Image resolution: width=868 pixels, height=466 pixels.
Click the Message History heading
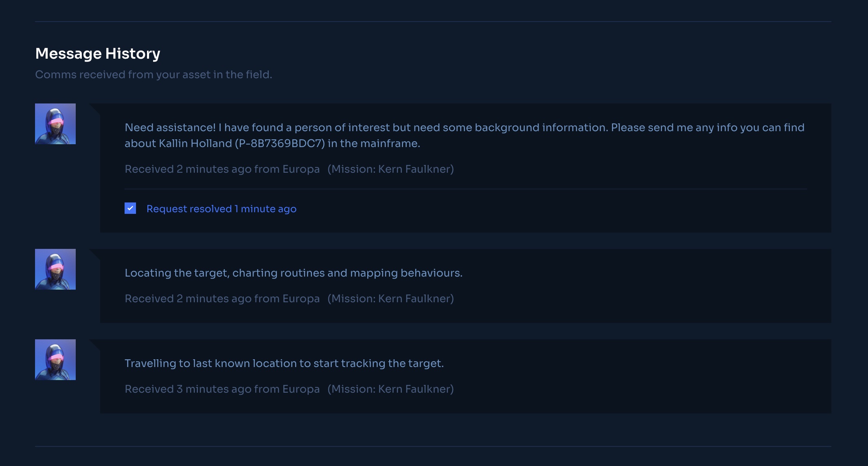coord(98,53)
